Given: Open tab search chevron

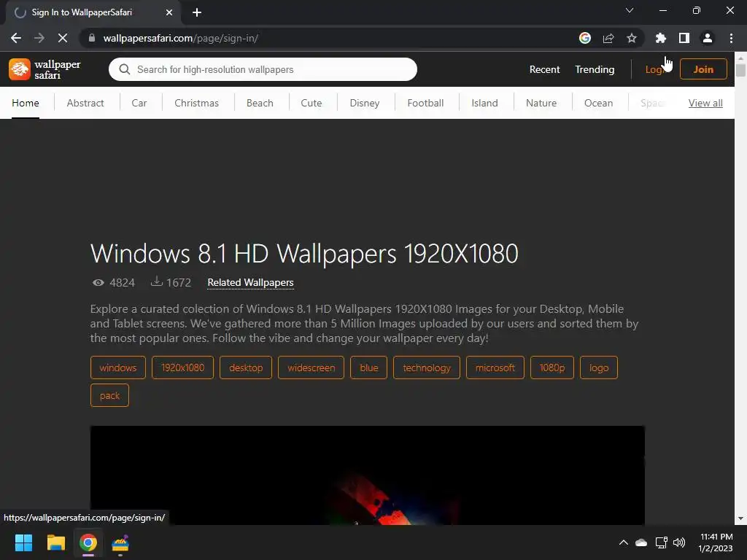Looking at the screenshot, I should tap(630, 10).
